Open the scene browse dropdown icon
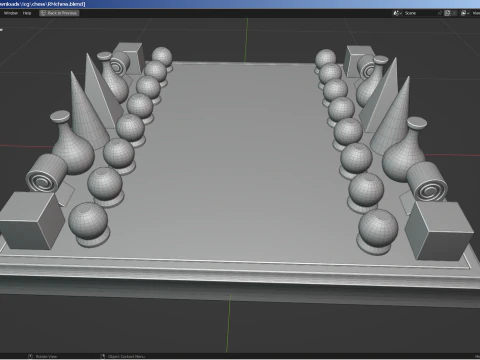Screen dimensions: 480x360 (x=397, y=13)
